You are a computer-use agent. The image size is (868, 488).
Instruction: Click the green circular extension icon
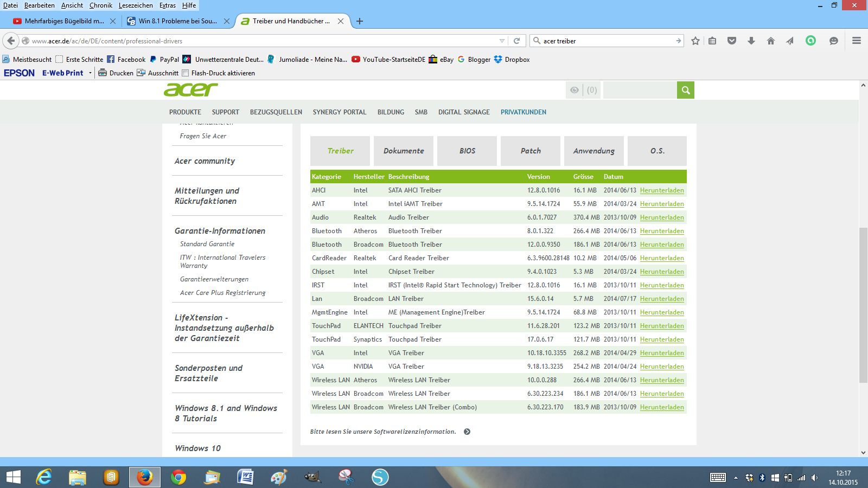tap(810, 41)
